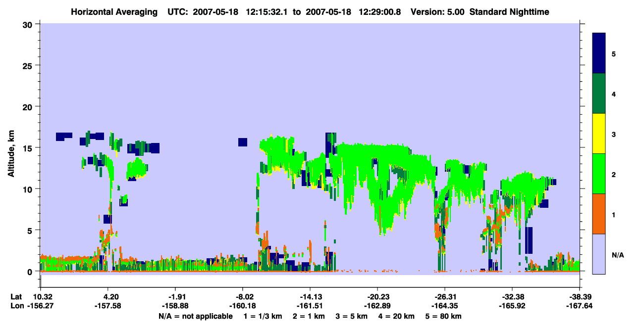Click the 'Standard Nighttime' text

pos(509,11)
